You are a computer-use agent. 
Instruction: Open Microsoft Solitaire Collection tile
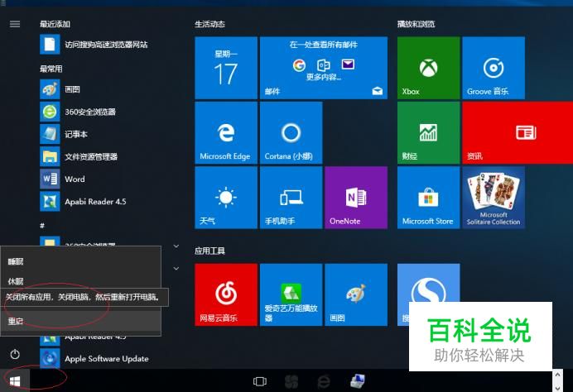click(494, 198)
